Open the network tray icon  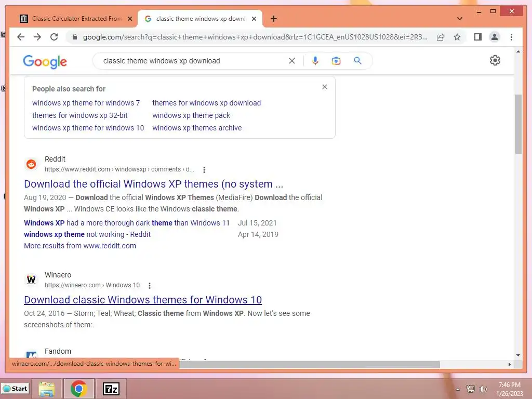click(x=471, y=389)
